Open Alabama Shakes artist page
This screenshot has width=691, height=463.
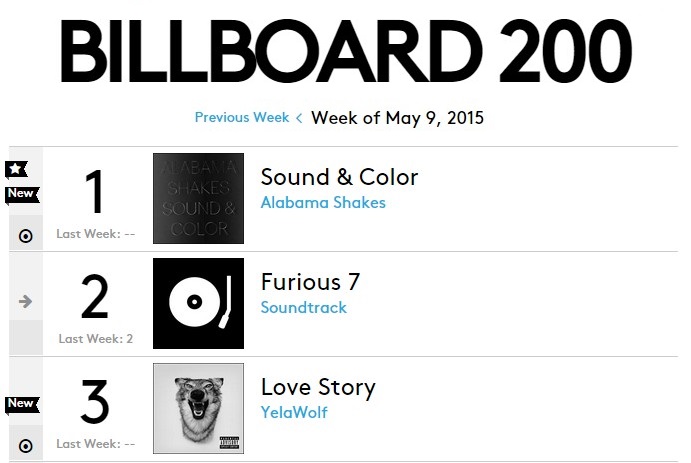323,203
